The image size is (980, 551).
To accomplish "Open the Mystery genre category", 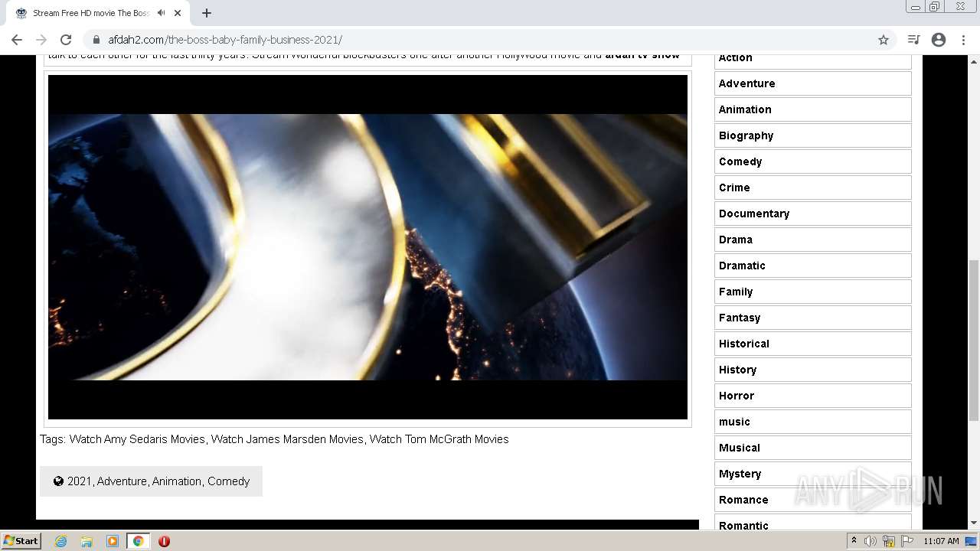I will [x=813, y=474].
